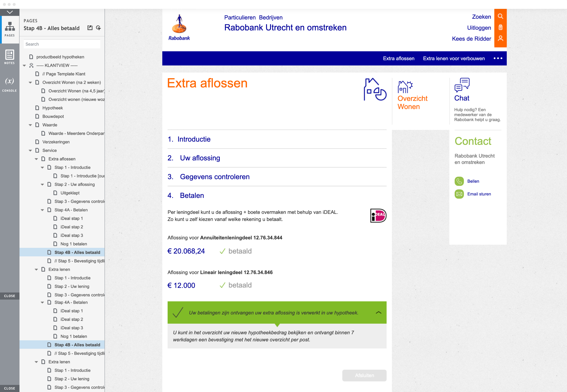Click the Uitloggen link
Screen dimensions: 567x392
point(479,28)
